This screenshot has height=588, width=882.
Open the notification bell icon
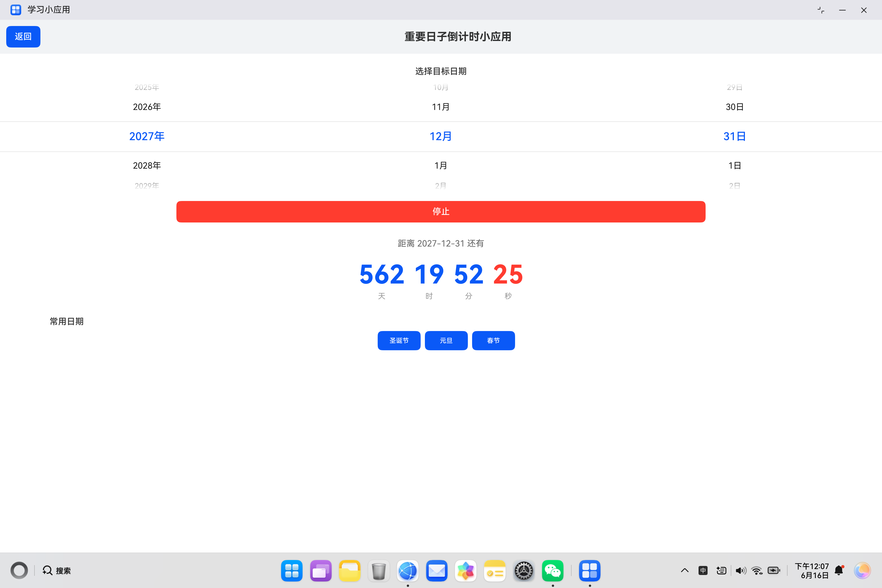click(x=839, y=570)
